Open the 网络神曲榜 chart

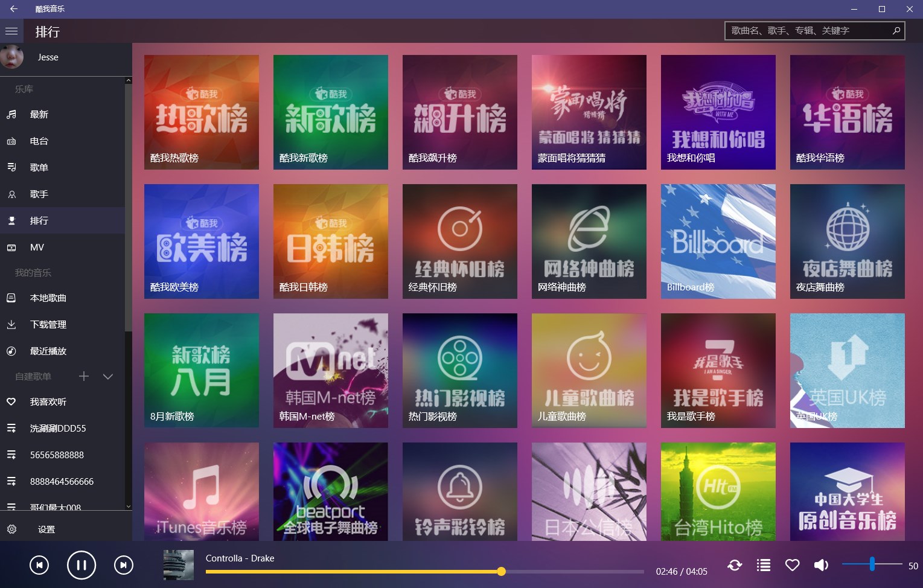[589, 241]
